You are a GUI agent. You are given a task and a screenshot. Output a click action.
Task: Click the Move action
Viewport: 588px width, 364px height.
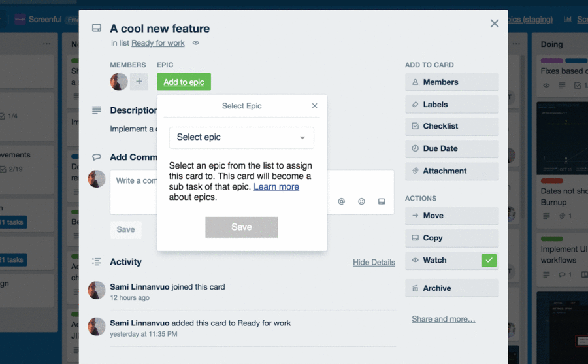pyautogui.click(x=451, y=216)
